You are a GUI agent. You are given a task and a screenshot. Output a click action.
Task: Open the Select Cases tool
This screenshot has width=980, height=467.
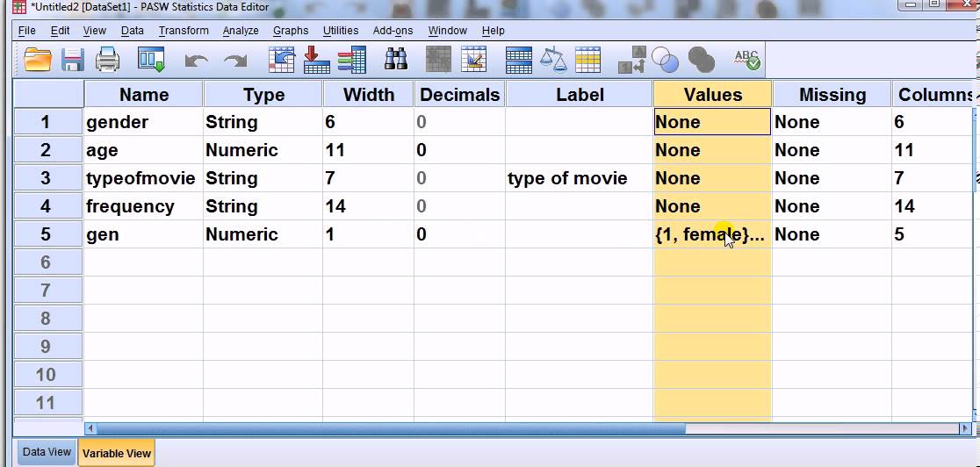(587, 60)
